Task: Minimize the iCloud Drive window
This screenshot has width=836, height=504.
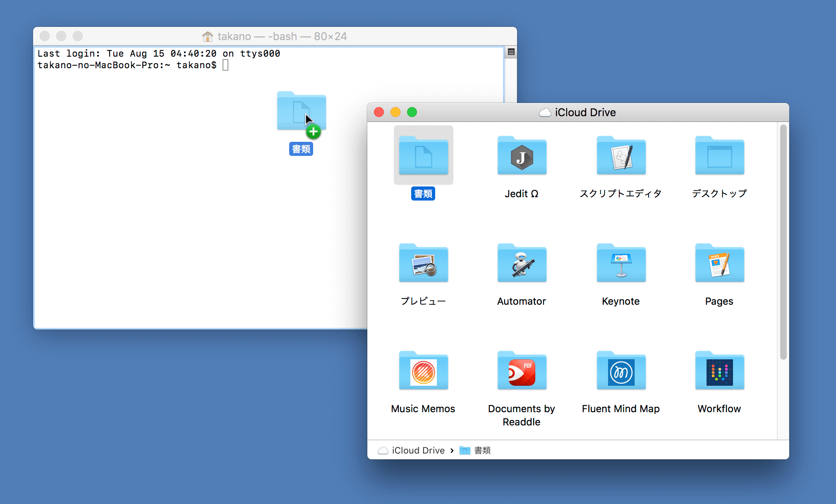Action: [x=395, y=112]
